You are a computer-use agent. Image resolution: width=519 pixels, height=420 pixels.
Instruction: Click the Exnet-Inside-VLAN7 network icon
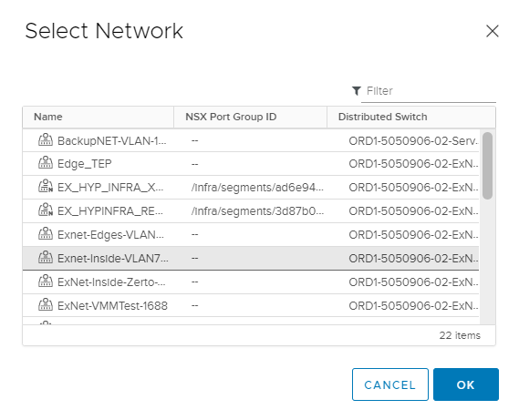[46, 257]
